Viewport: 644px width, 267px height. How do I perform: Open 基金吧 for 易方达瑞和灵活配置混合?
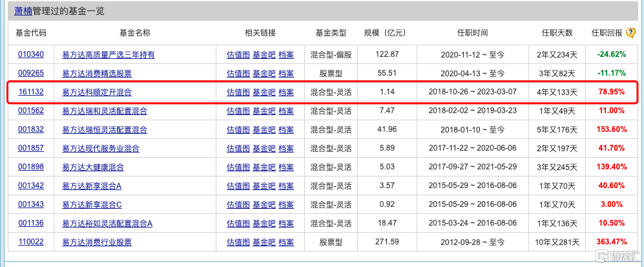[264, 111]
